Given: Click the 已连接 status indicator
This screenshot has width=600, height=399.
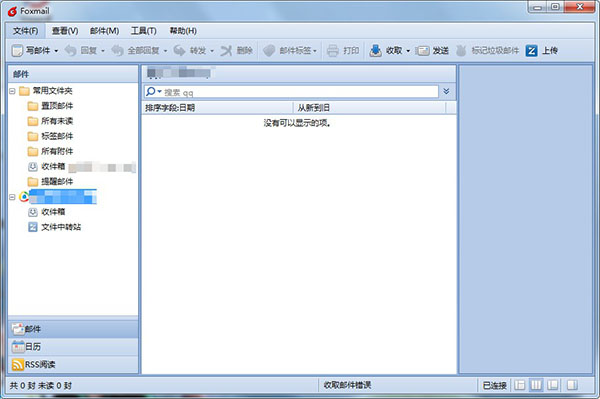Looking at the screenshot, I should 494,386.
